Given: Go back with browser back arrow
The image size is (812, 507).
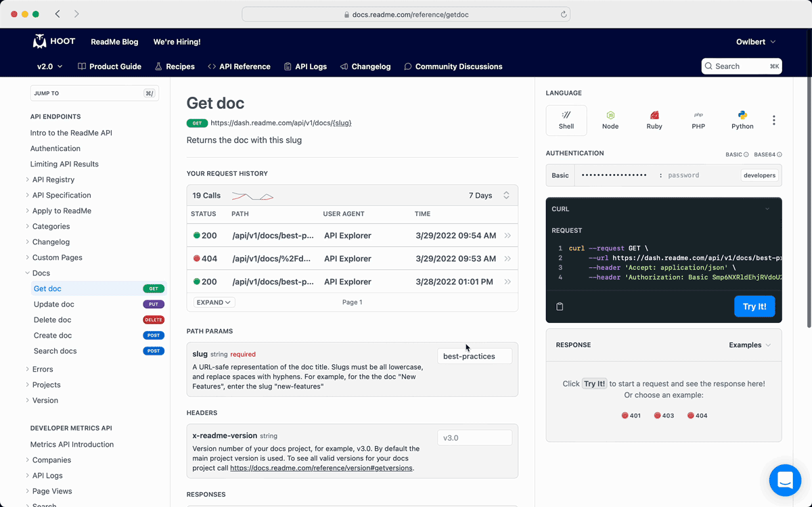Looking at the screenshot, I should 58,14.
